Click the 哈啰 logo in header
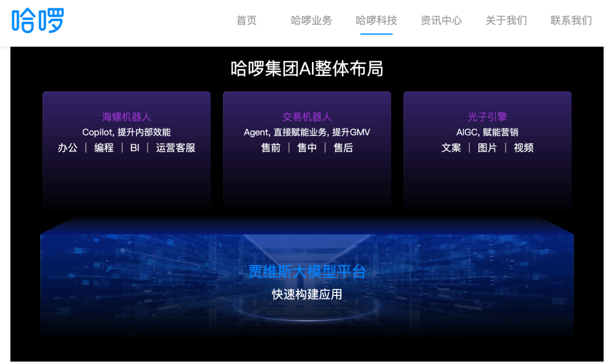The width and height of the screenshot is (607, 364). click(x=38, y=20)
